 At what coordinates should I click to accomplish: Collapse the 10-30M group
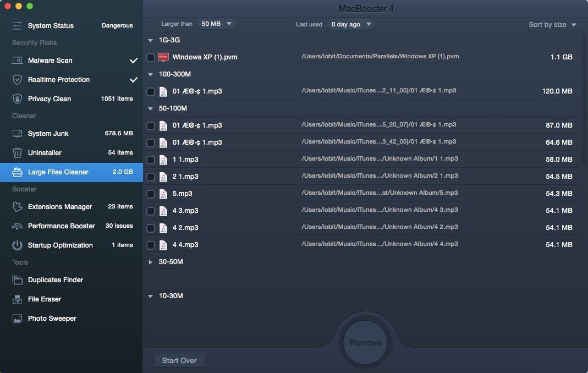150,296
